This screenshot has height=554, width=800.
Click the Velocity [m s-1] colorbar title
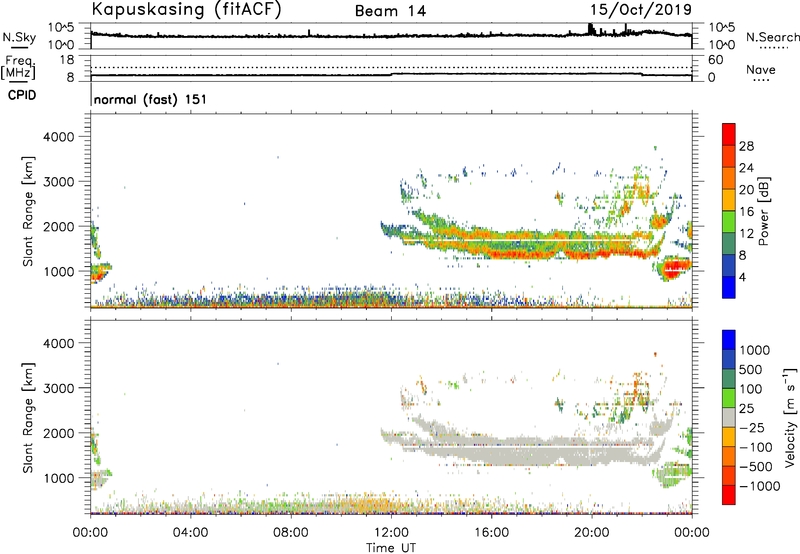790,417
